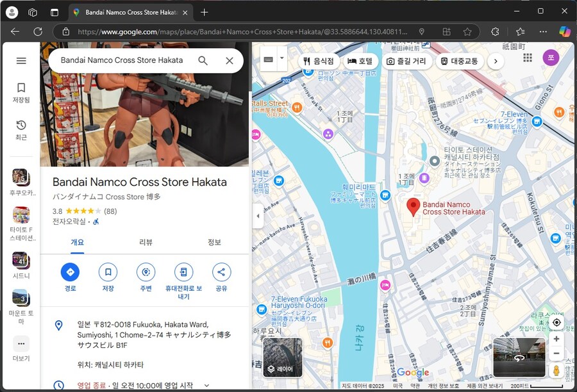Click the browser profile icon
This screenshot has height=392, width=577.
pyautogui.click(x=12, y=12)
